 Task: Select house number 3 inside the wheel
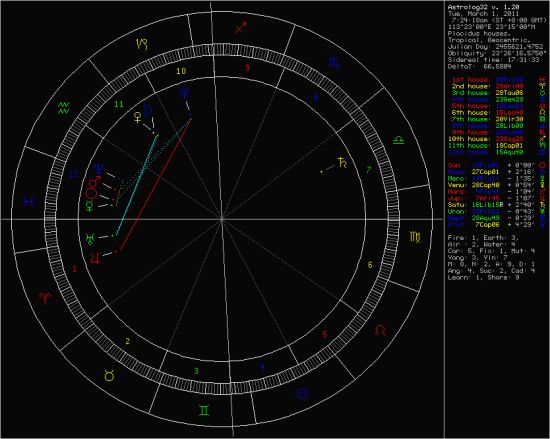tap(196, 371)
